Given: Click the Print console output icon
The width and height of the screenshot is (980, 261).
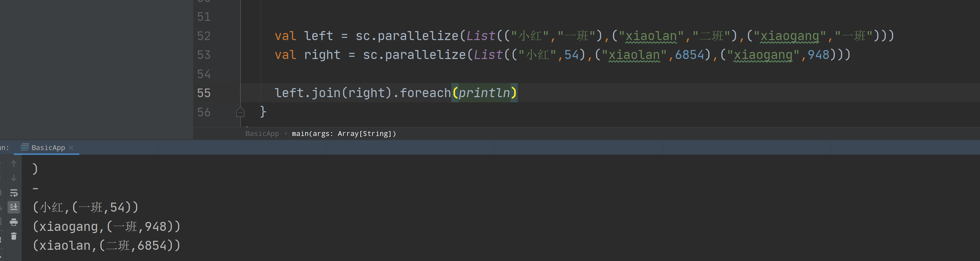Looking at the screenshot, I should point(14,222).
